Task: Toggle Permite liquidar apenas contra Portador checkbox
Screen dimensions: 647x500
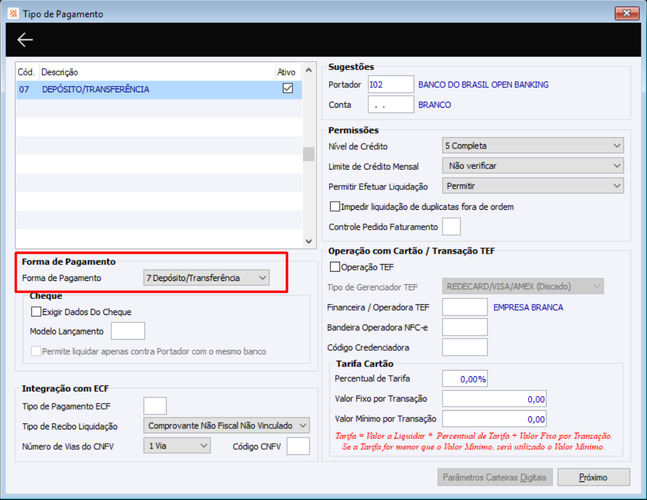Action: click(x=36, y=351)
